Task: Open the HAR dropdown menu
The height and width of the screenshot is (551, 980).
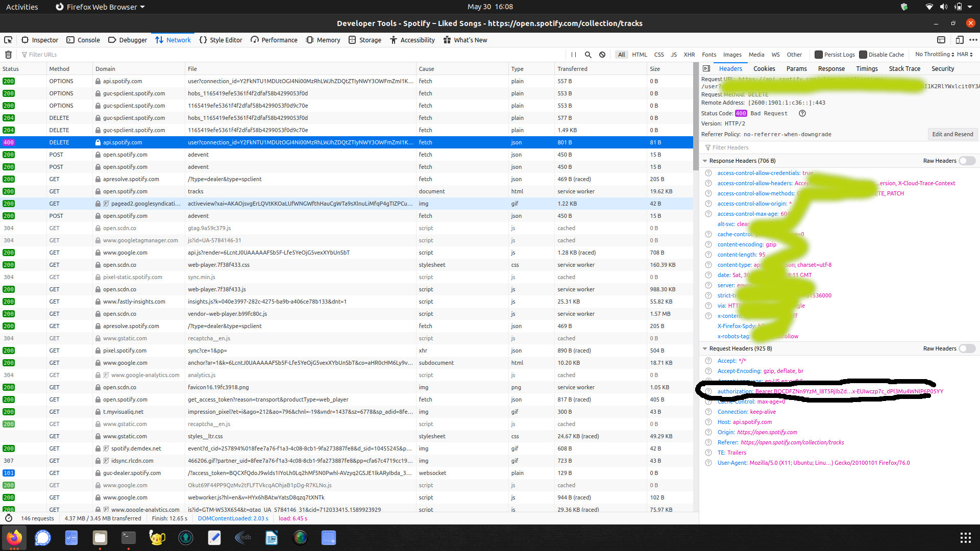Action: (965, 55)
